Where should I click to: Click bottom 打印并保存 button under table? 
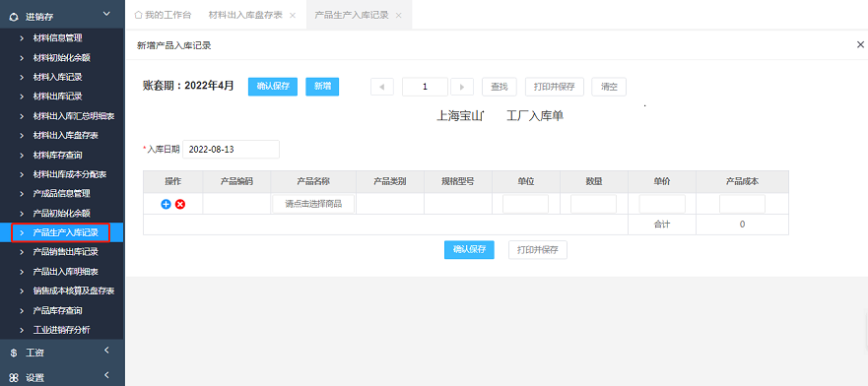pyautogui.click(x=538, y=250)
